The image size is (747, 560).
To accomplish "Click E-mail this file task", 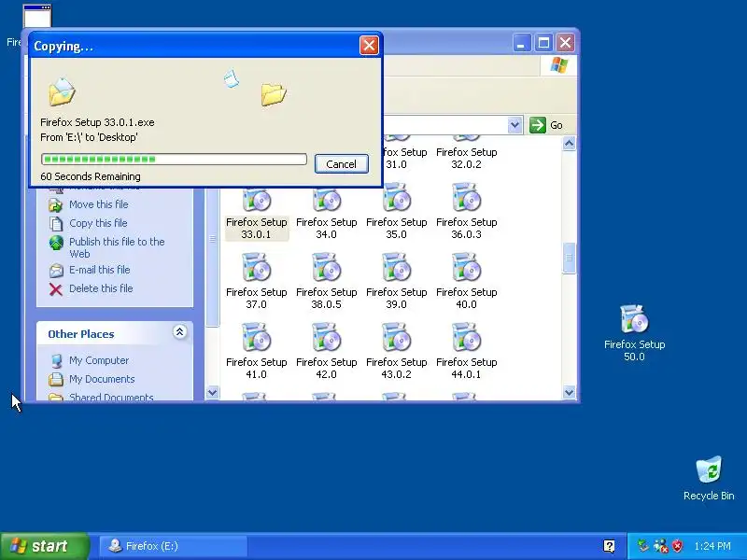I will point(100,270).
